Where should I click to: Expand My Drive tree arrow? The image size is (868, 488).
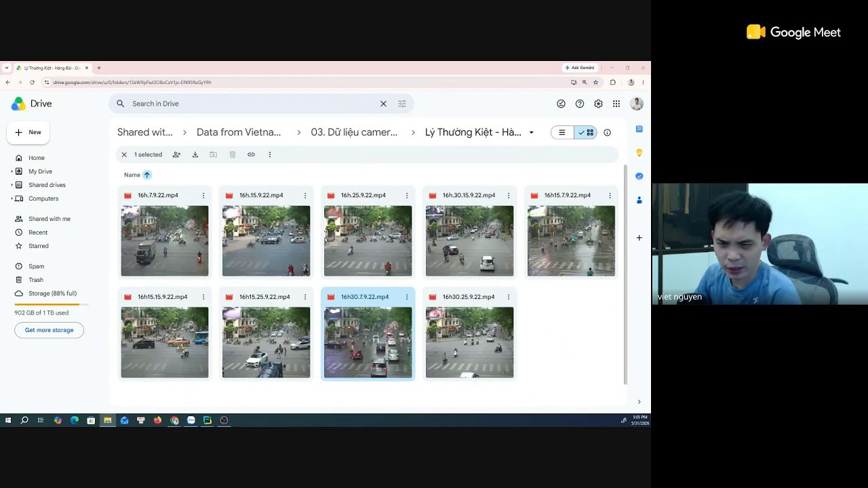12,171
